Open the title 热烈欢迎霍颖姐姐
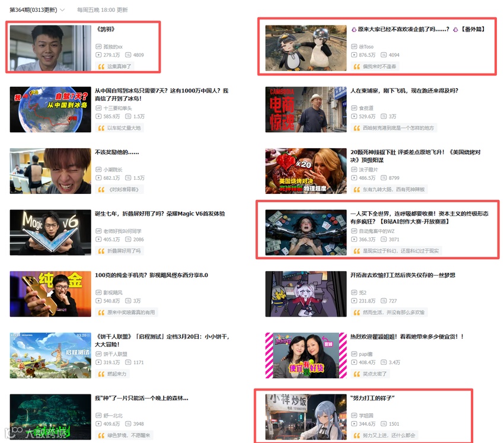Image resolution: width=504 pixels, height=443 pixels. [x=407, y=337]
